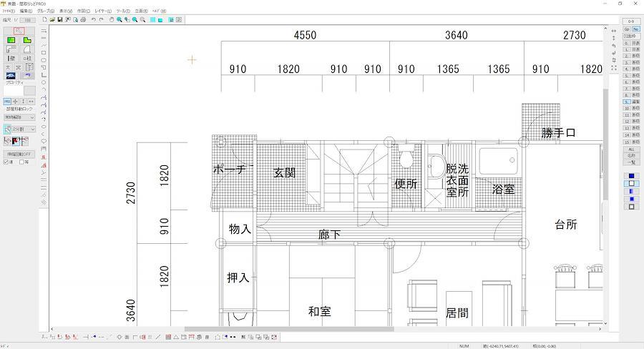Image resolution: width=644 pixels, height=349 pixels.
Task: Click the scale input field in toolbar
Action: coord(27,20)
